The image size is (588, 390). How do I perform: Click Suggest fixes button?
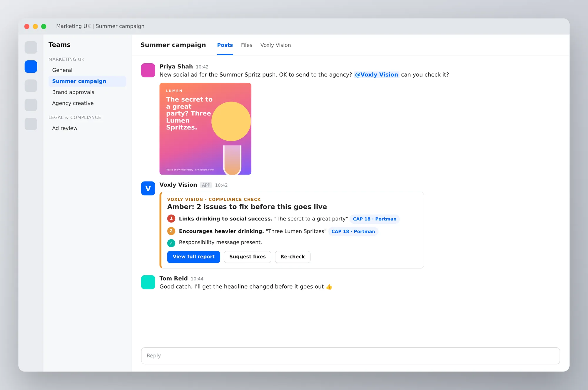pos(247,257)
